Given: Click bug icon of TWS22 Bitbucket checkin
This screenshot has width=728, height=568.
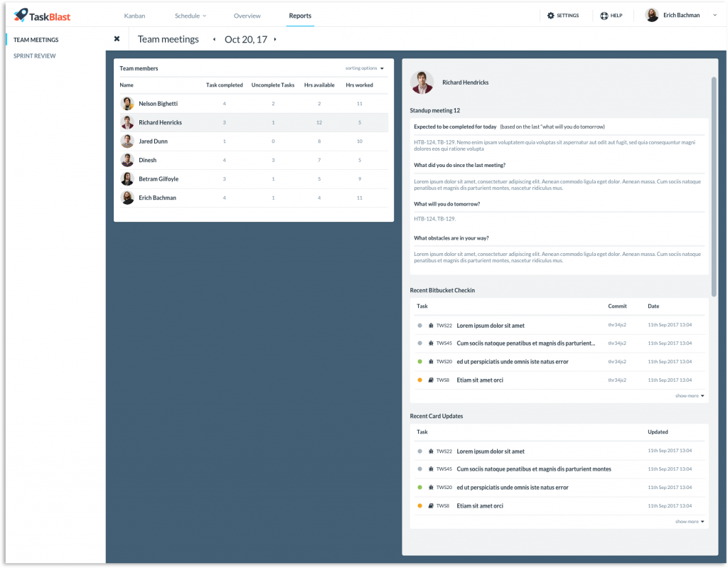Looking at the screenshot, I should click(431, 326).
